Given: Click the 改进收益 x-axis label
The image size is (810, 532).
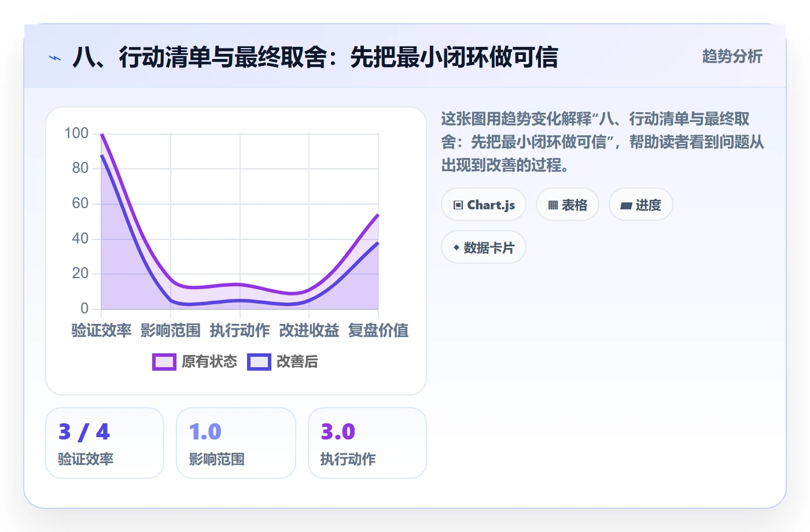Looking at the screenshot, I should 309,331.
